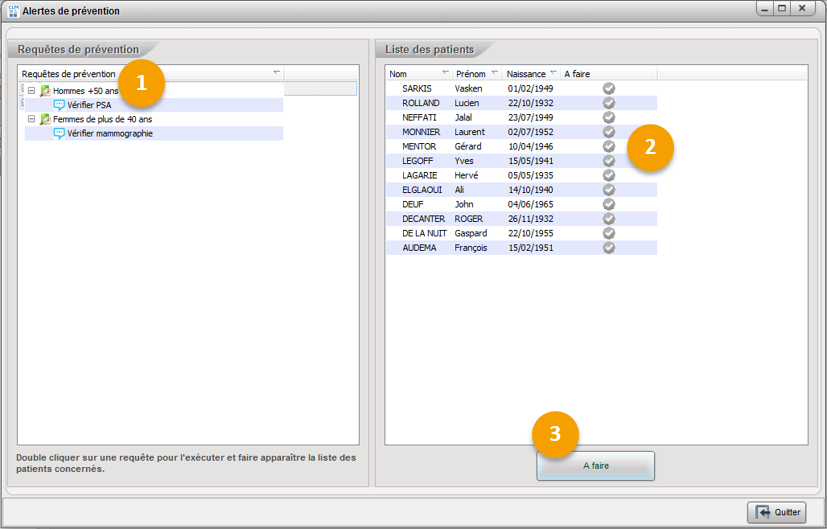Open the Nom column filter arrow
Viewport: 827px width, 529px height.
coord(445,74)
